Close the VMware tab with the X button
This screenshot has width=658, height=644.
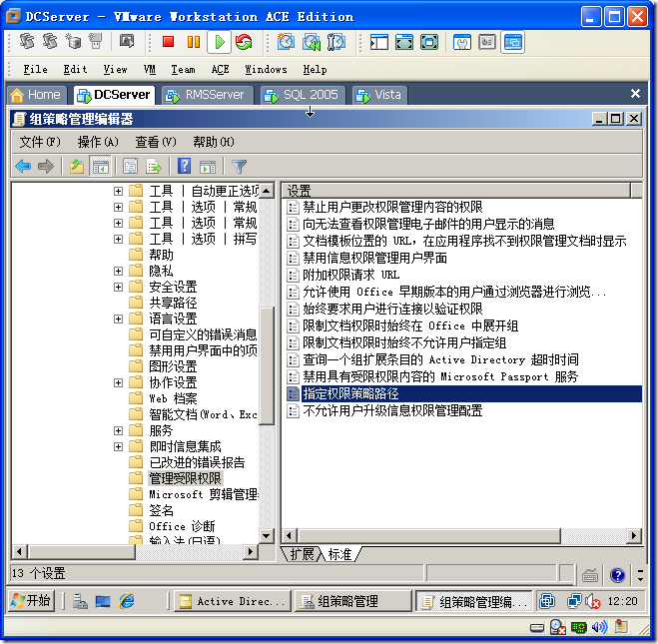click(x=635, y=94)
